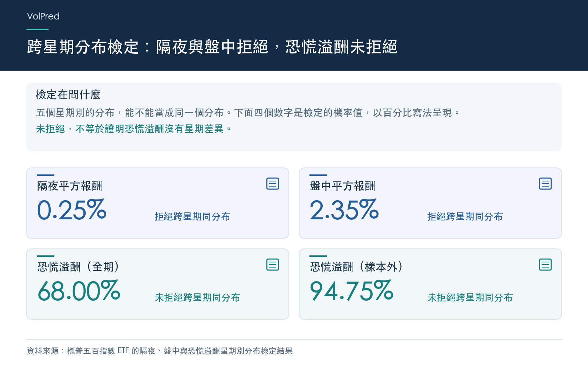Click the teal note 未拒絕，不等於證明

click(x=134, y=129)
